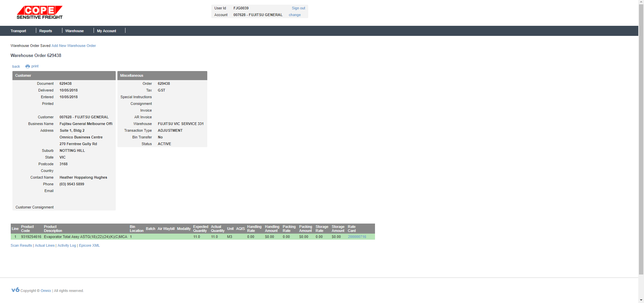Select address line 270 Ferntree Gully Rd
Screen dimensions: 644x303
point(78,144)
